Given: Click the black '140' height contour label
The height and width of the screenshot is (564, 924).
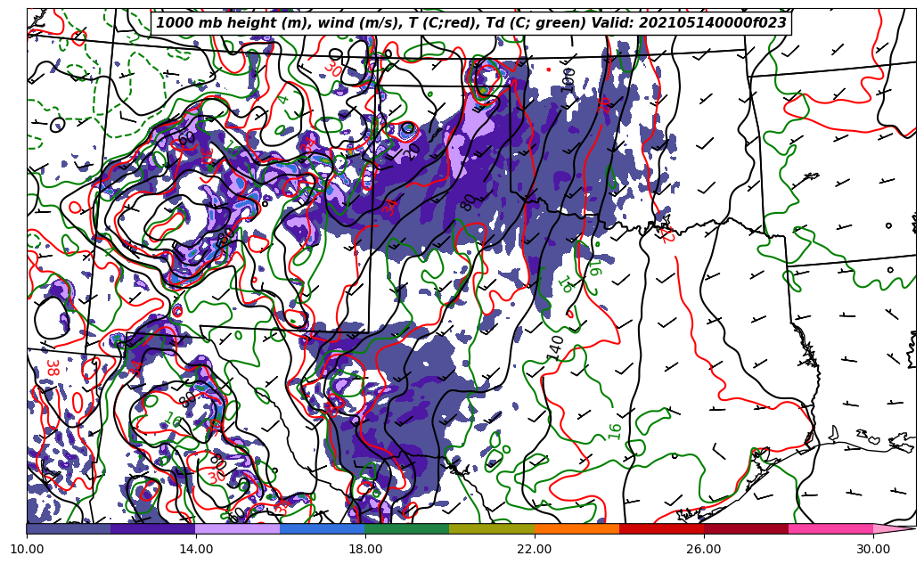Looking at the screenshot, I should 555,347.
